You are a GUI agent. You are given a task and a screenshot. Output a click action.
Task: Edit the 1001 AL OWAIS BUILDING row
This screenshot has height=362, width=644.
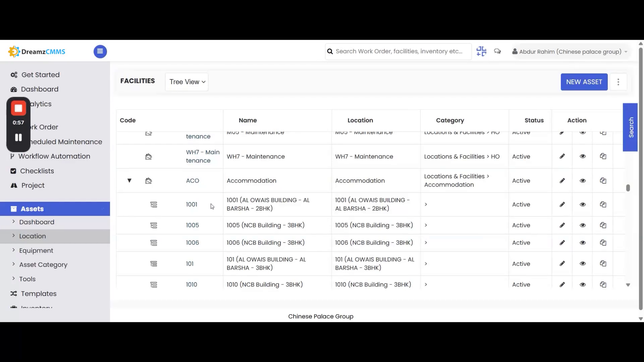562,205
